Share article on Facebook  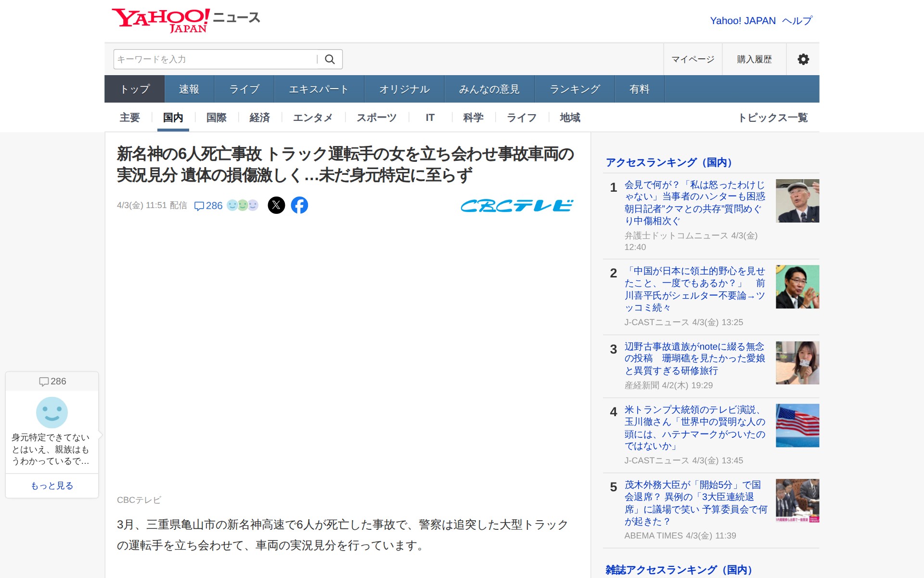[x=299, y=205]
